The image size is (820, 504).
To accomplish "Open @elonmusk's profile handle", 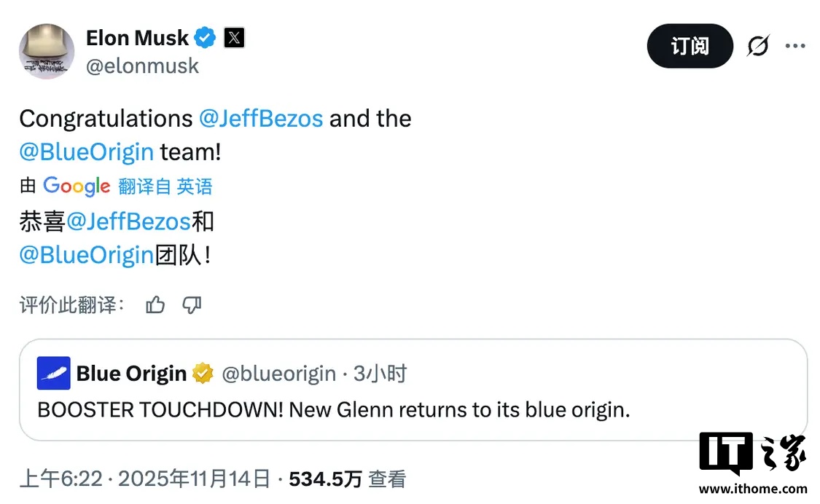I will (142, 66).
